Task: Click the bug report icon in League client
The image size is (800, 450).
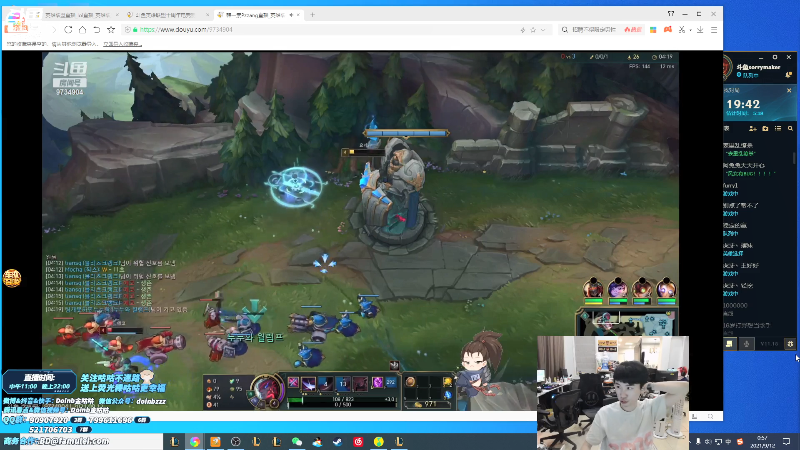Action: 790,344
